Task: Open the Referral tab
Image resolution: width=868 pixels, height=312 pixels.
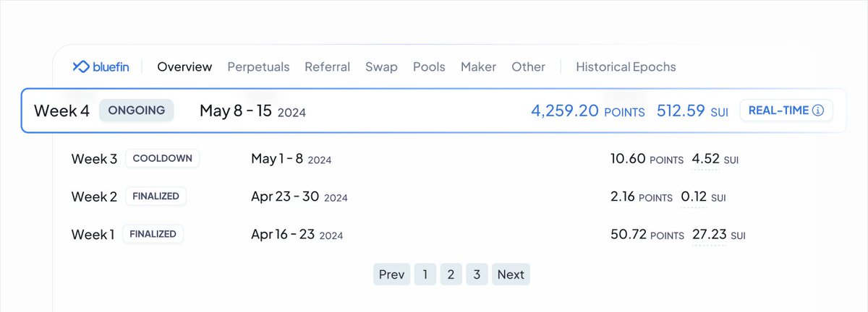Action: pyautogui.click(x=327, y=66)
